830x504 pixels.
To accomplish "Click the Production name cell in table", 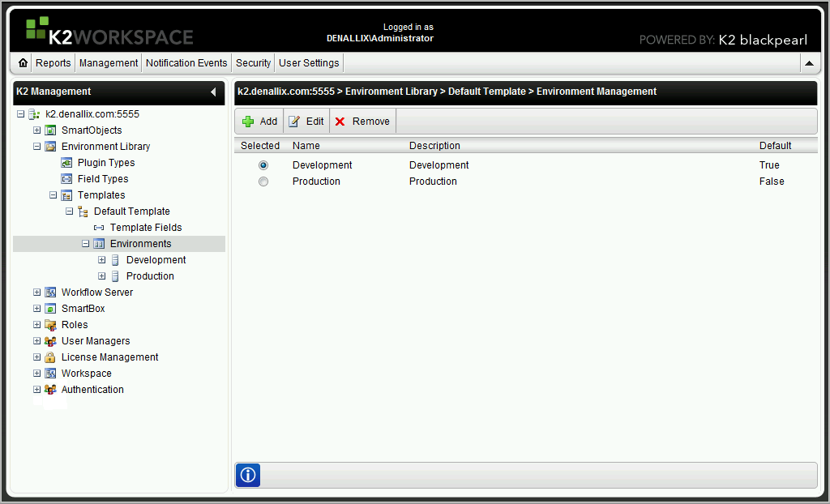I will point(316,182).
